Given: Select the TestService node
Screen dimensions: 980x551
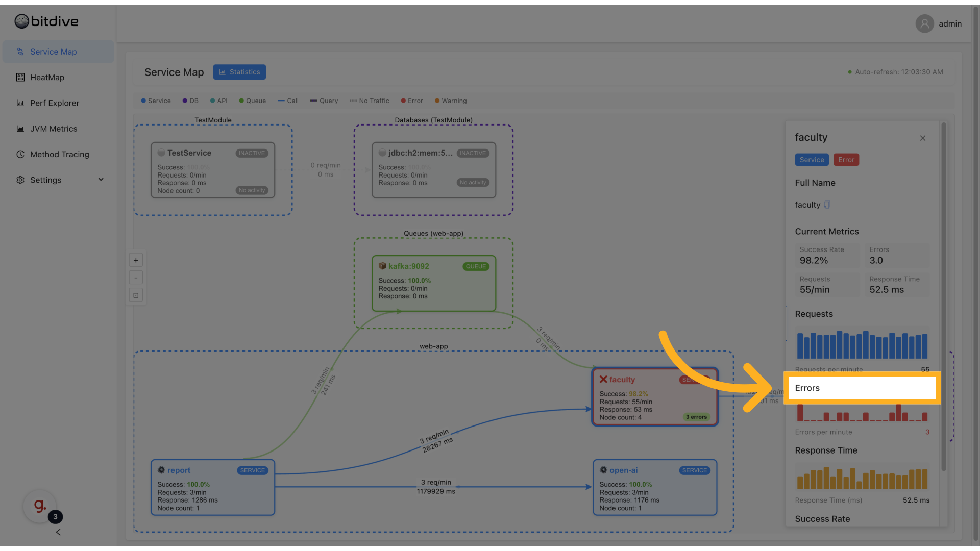Looking at the screenshot, I should tap(213, 170).
